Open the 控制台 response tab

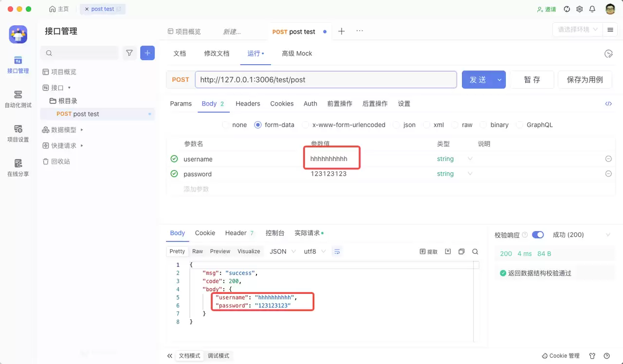pyautogui.click(x=275, y=233)
